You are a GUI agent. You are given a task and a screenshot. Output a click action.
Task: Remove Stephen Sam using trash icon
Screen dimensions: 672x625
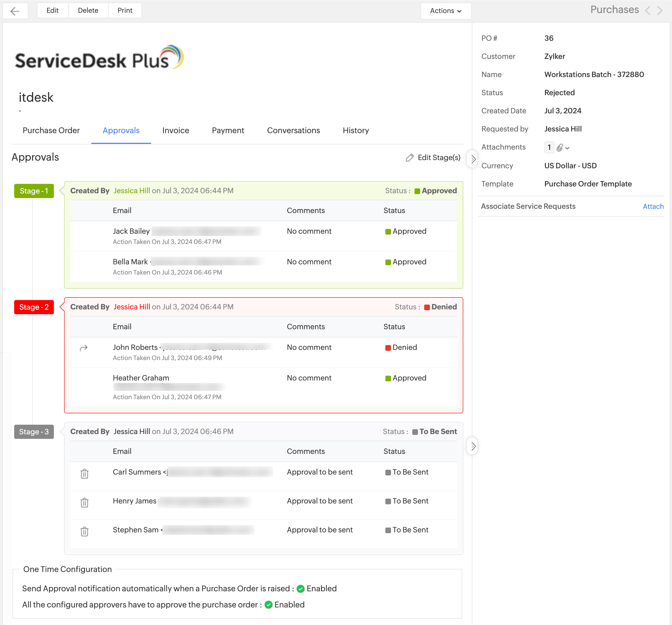point(84,532)
